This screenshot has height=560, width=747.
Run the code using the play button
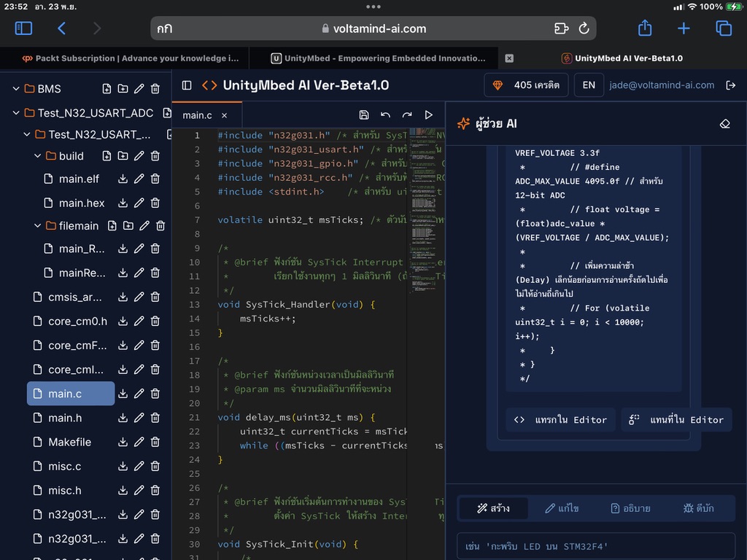[x=428, y=114]
